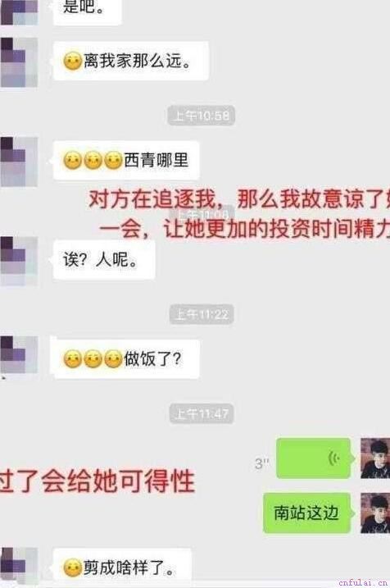
Task: Tap the blurred avatar next to 离我家那么远
Action: 19,62
